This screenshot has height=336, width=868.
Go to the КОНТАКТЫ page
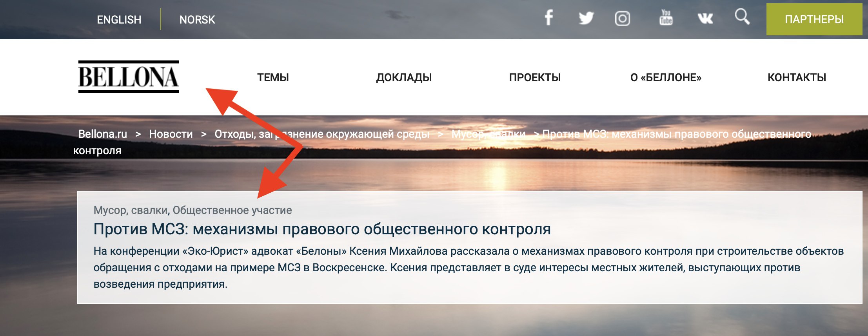[797, 77]
